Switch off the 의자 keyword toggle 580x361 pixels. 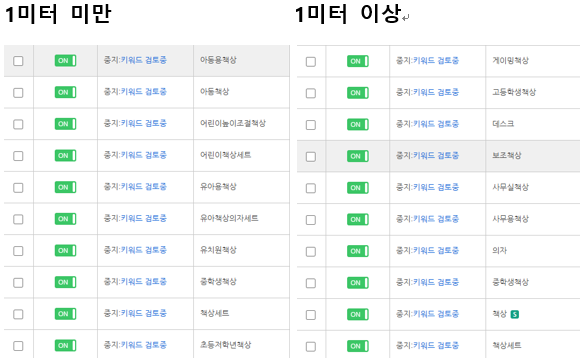pyautogui.click(x=358, y=251)
